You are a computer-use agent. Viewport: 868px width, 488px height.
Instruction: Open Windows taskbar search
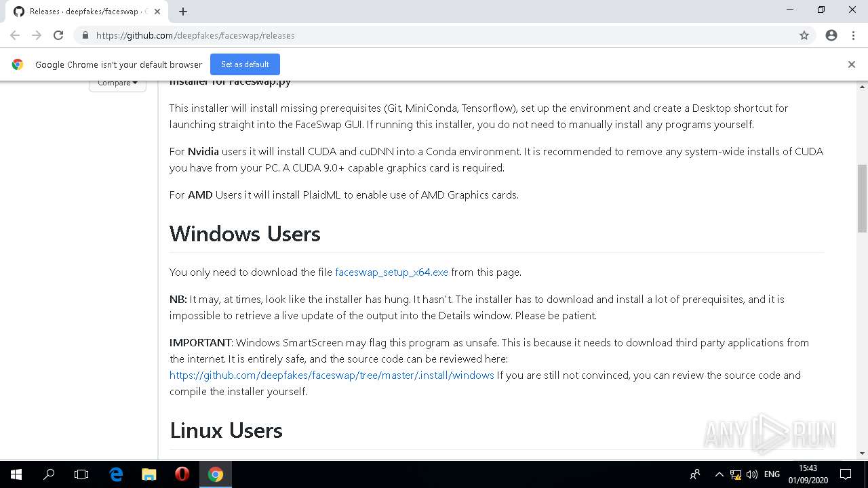pos(49,474)
